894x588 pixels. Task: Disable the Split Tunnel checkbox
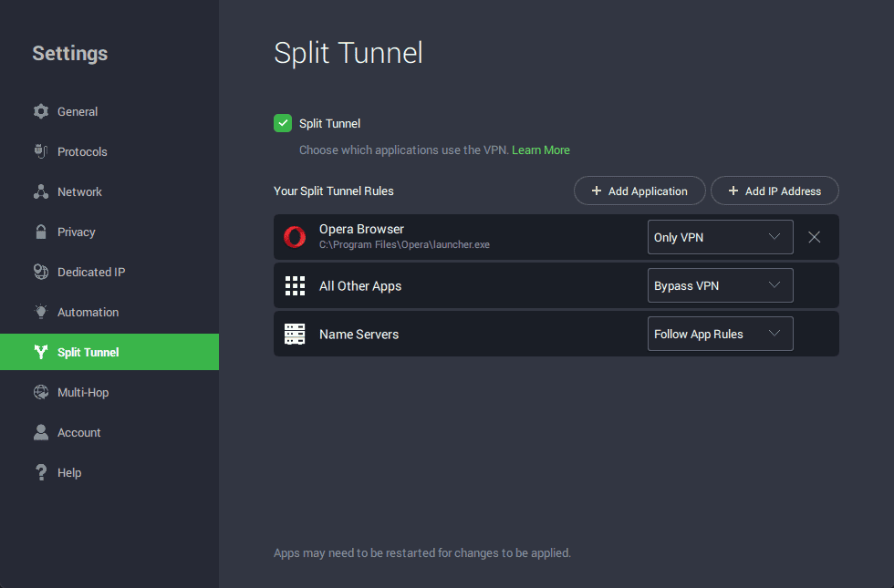tap(283, 123)
